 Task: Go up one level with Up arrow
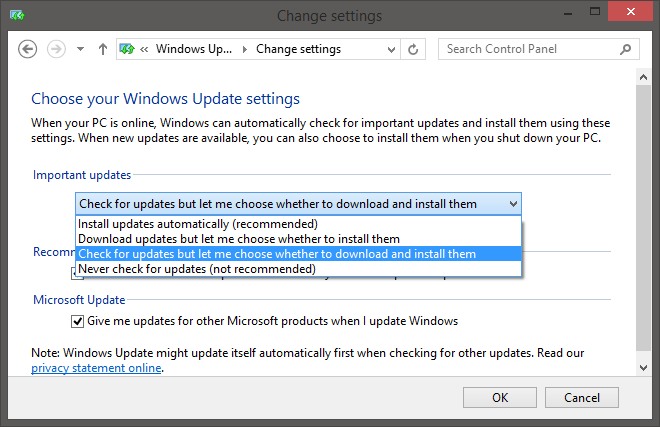pos(103,49)
